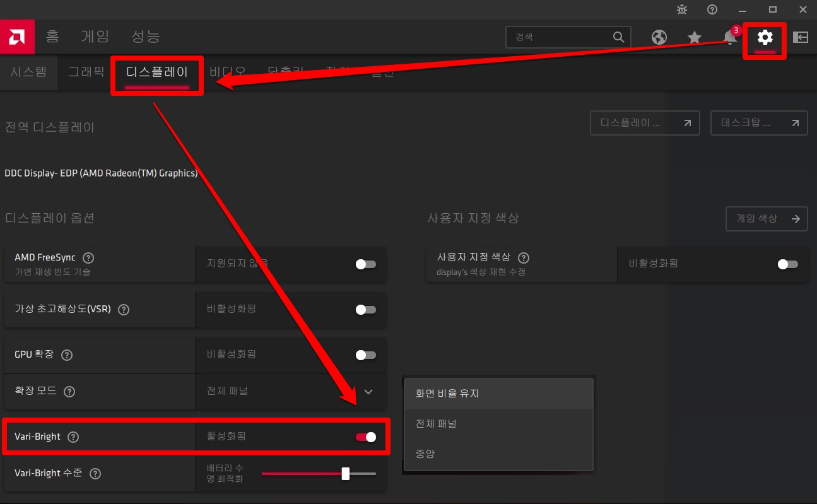Show GPU 확장 help icon
Screen dimensions: 817x504
(x=67, y=355)
